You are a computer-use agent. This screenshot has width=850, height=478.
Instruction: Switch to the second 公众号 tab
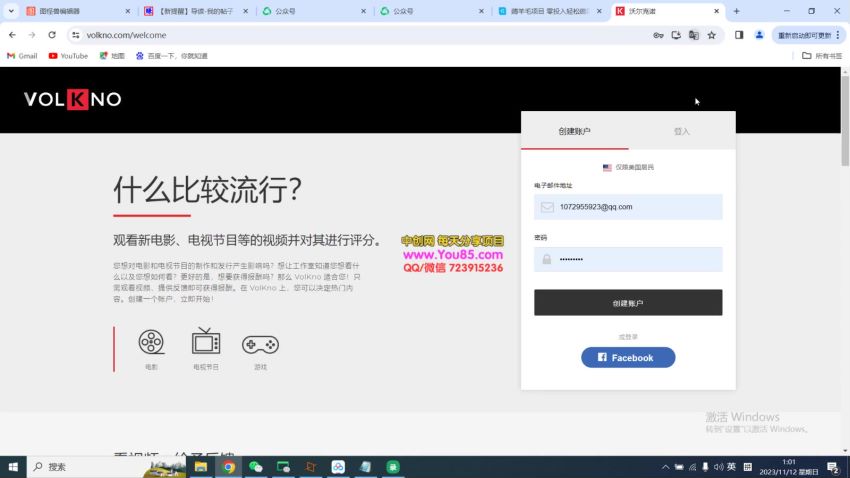(432, 11)
